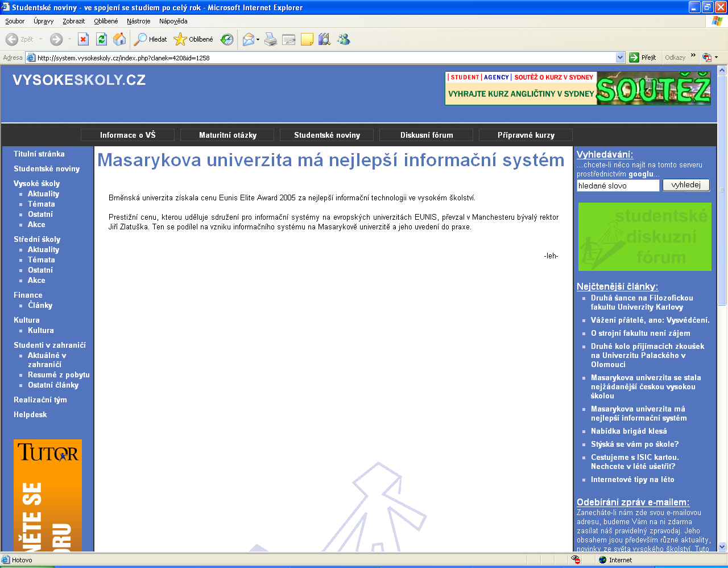Click the orange Tutor advertisement banner
The height and width of the screenshot is (568, 728).
click(48, 495)
